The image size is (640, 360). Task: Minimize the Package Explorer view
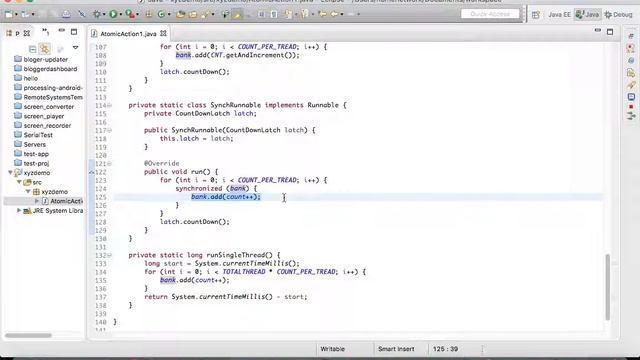coord(62,30)
